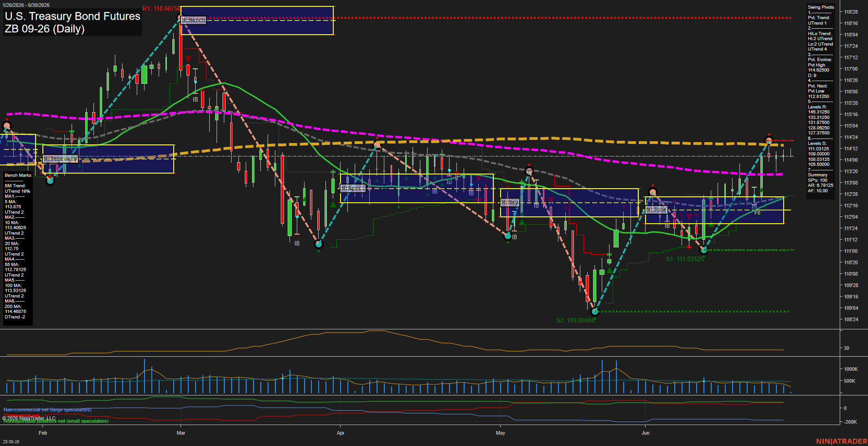Select the Nonreportable positions net (small speculators) legend

click(x=56, y=421)
